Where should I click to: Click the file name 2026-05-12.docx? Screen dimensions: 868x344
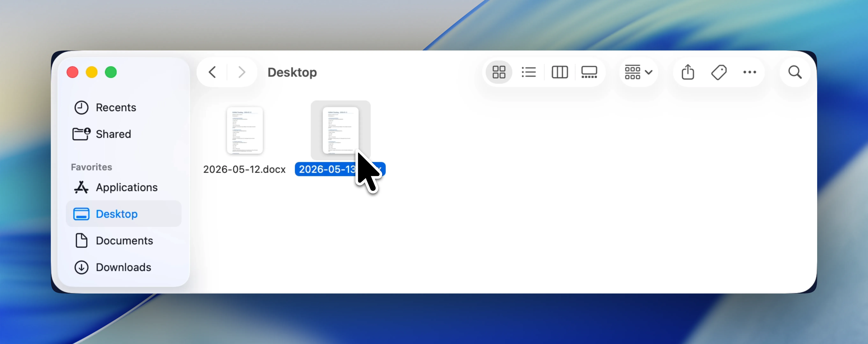pyautogui.click(x=244, y=169)
